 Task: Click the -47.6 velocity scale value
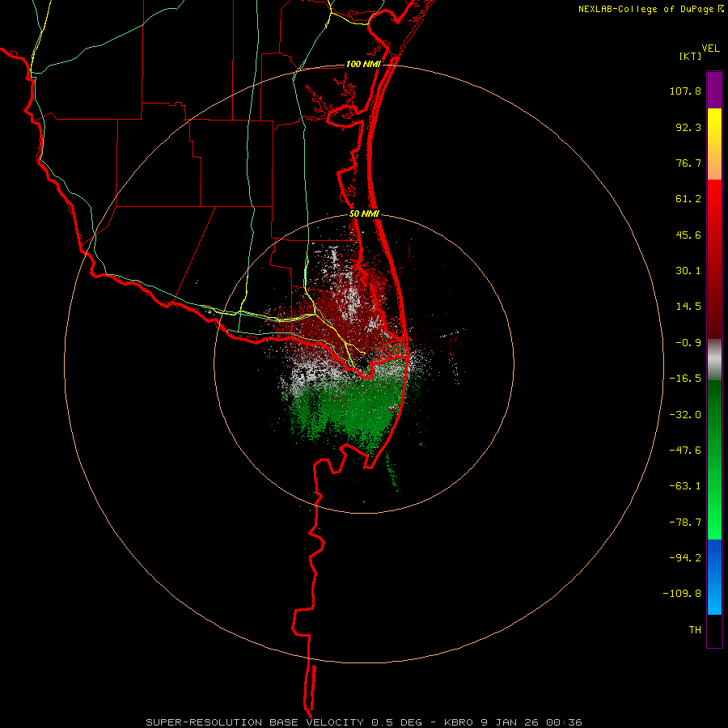tap(685, 451)
